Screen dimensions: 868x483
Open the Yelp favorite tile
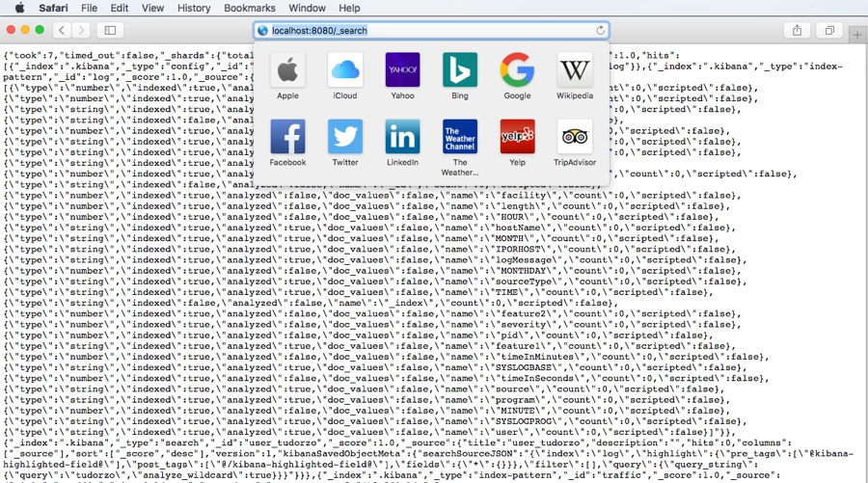coord(517,137)
